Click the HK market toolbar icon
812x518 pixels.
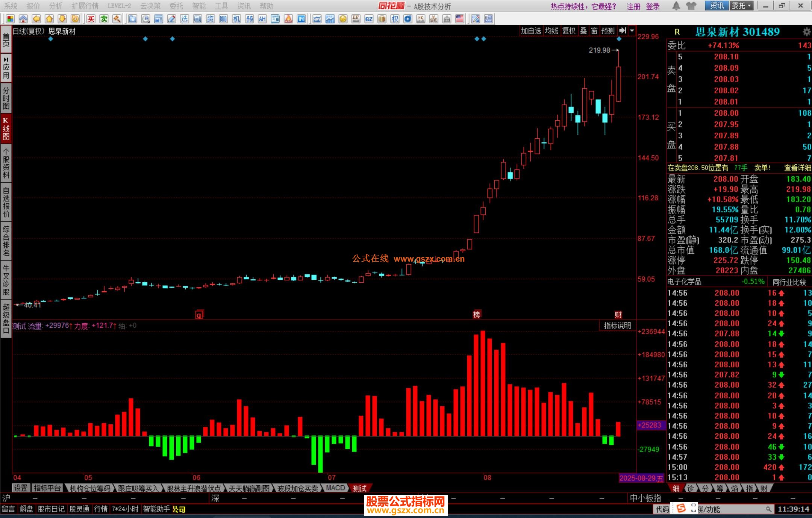[421, 19]
